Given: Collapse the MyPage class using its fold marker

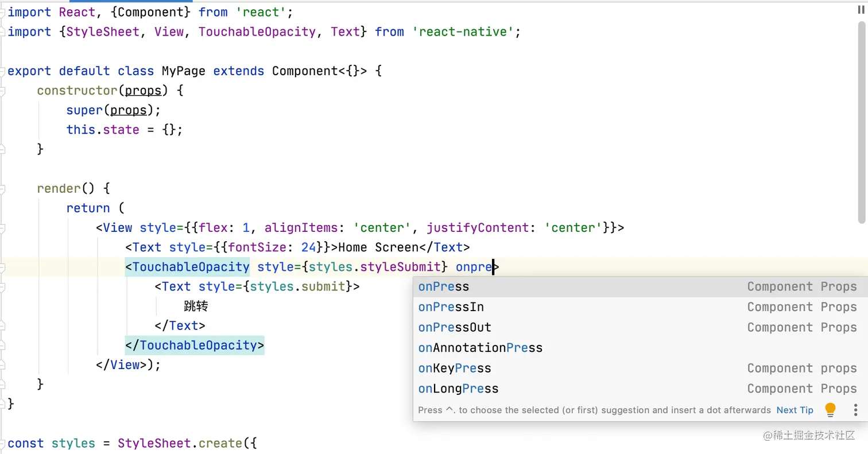Looking at the screenshot, I should (x=3, y=72).
